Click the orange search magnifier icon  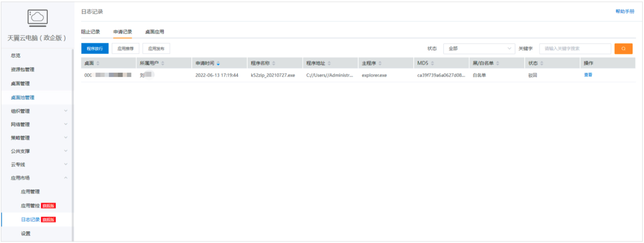pos(624,48)
